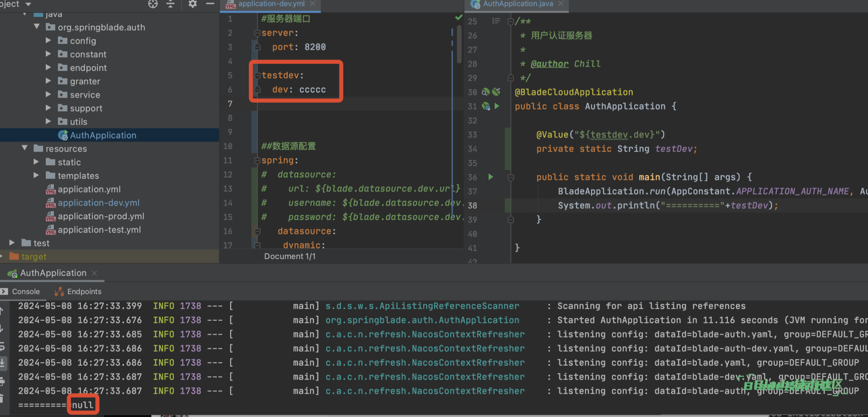Hide the project panel with minus icon
868x417 pixels.
(210, 4)
